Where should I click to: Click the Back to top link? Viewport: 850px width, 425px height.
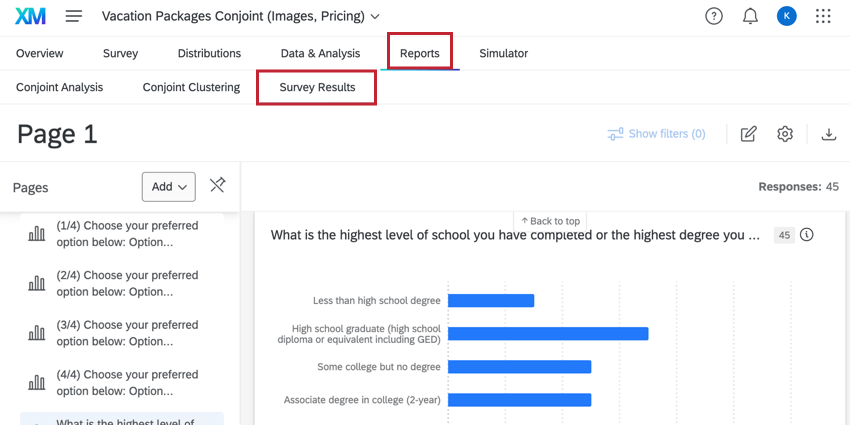(x=550, y=221)
